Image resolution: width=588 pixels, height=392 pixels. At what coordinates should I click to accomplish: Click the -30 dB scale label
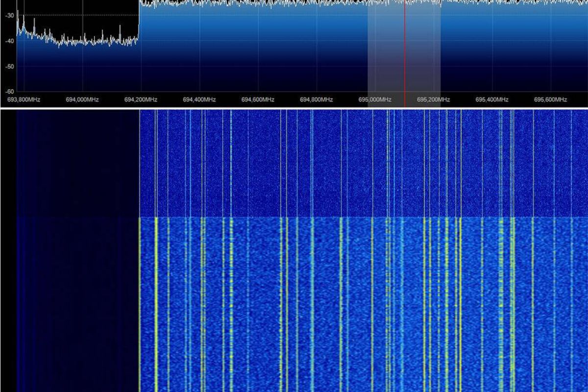pos(9,16)
